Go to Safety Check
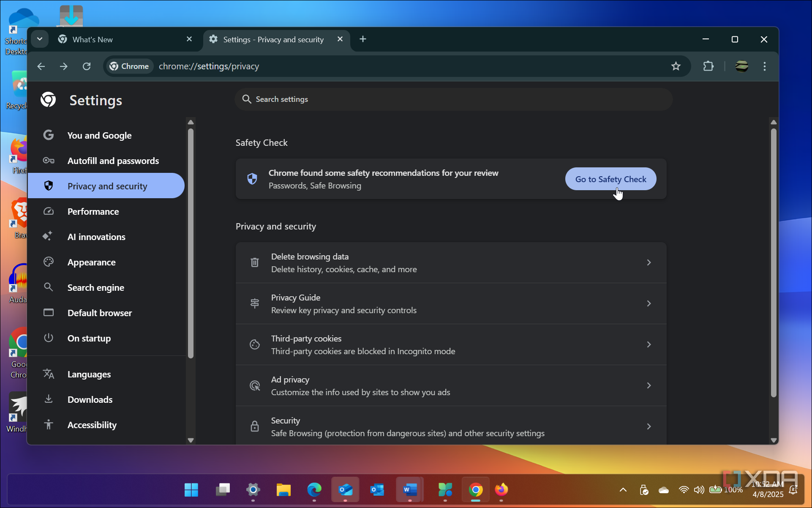The height and width of the screenshot is (508, 812). coord(610,179)
